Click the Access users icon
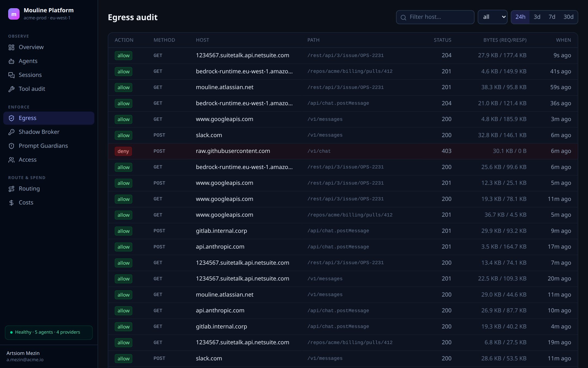588x368 pixels. pyautogui.click(x=11, y=160)
